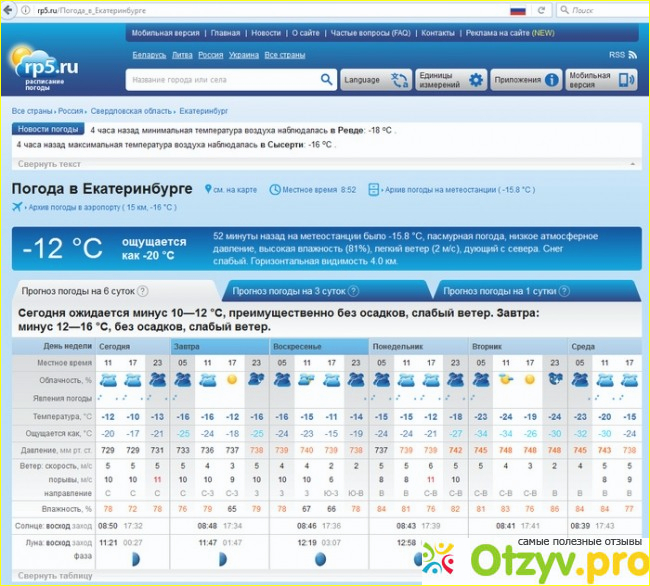
Task: Click the airplane icon for airport archive
Action: click(x=17, y=207)
